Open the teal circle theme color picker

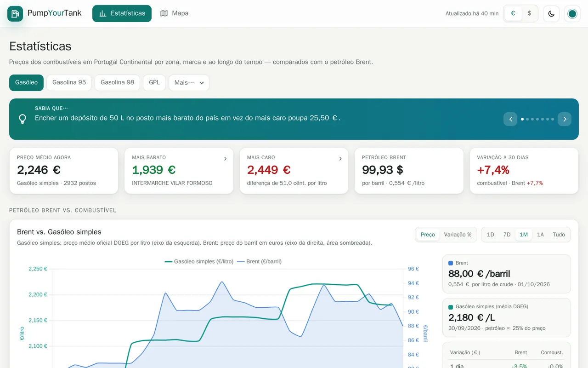[572, 14]
